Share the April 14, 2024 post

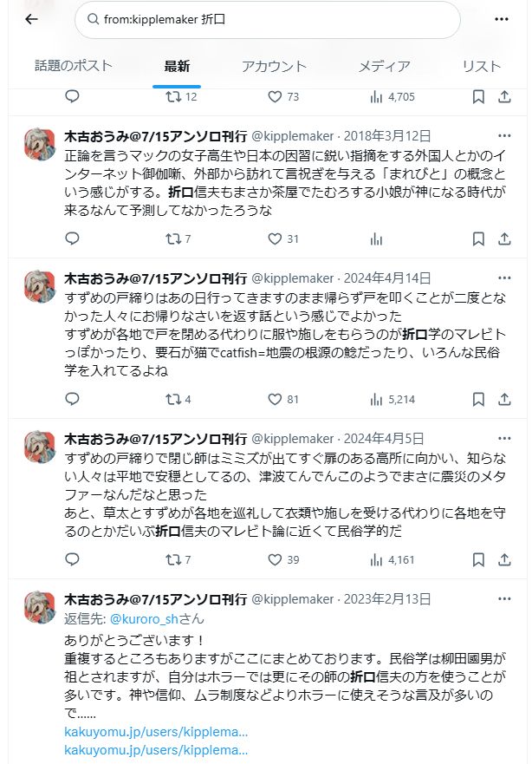(503, 399)
